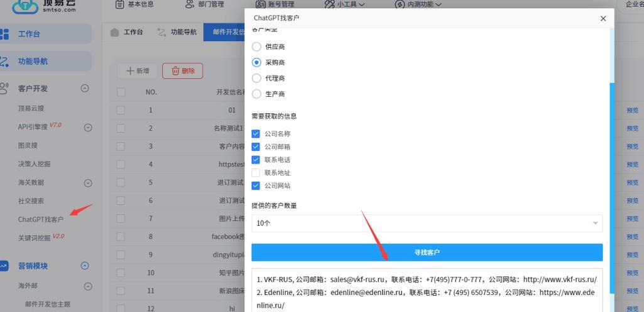Select the 供应商 radio option

tap(269, 47)
